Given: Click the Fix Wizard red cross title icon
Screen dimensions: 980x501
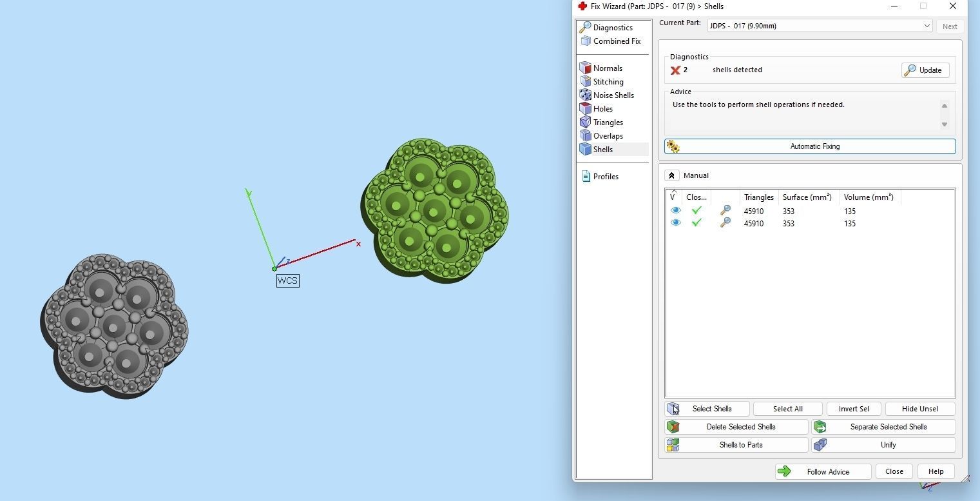Looking at the screenshot, I should click(x=582, y=6).
